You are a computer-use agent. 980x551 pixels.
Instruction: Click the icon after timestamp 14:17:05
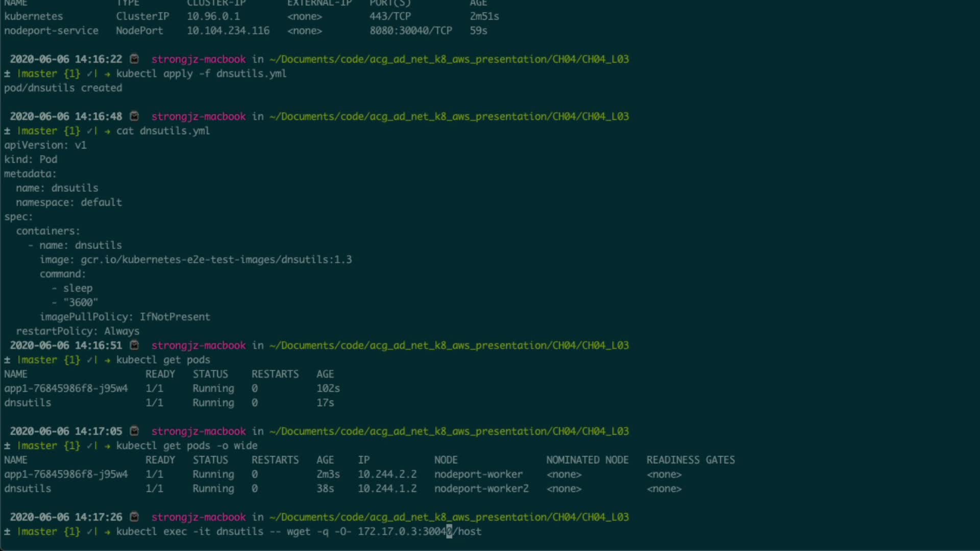pyautogui.click(x=134, y=431)
